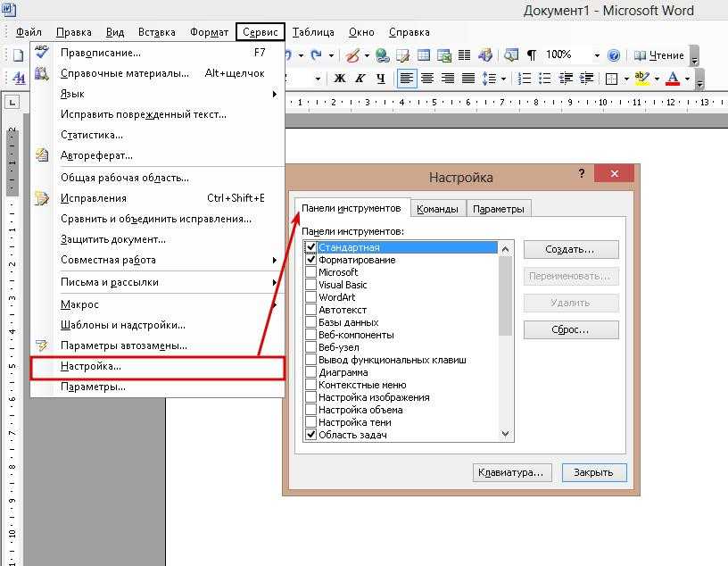Click the Line Spacing icon
Image resolution: width=728 pixels, height=566 pixels.
[x=489, y=78]
